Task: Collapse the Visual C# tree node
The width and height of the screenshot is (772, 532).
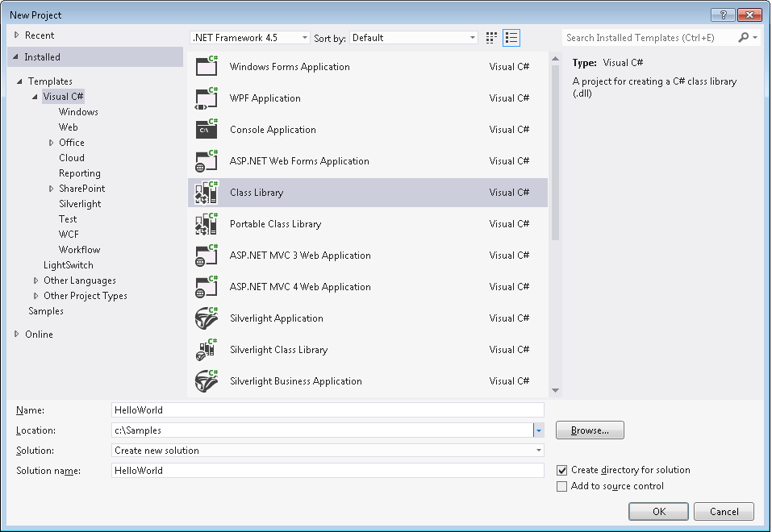Action: click(35, 97)
